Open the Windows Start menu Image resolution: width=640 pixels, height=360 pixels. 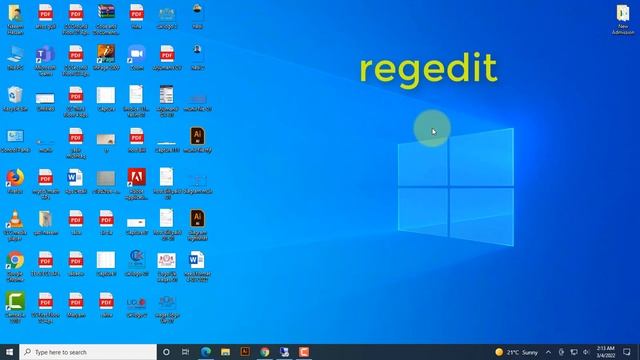[x=9, y=352]
